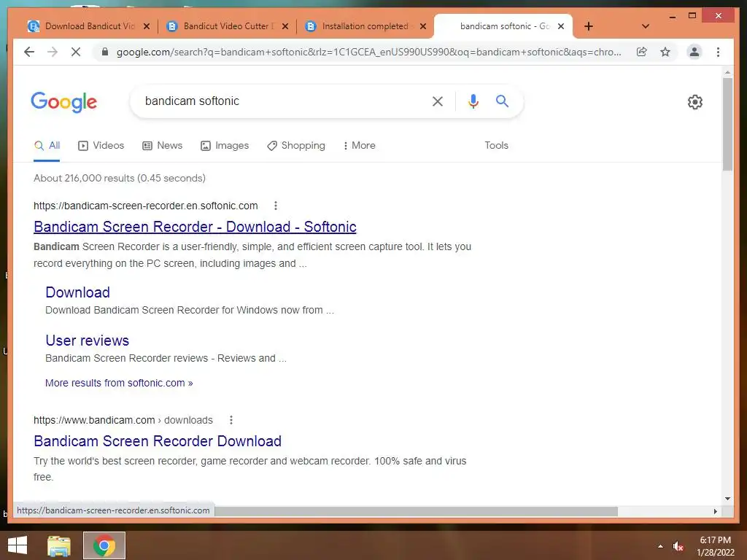The height and width of the screenshot is (560, 747).
Task: Open the User reviews sitelink
Action: [x=88, y=341]
